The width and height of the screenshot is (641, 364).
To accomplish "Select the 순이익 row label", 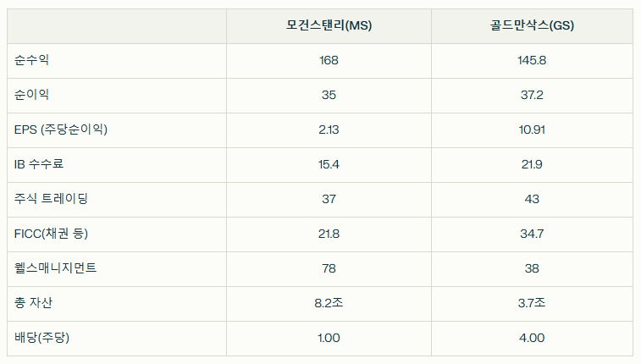I will point(31,95).
